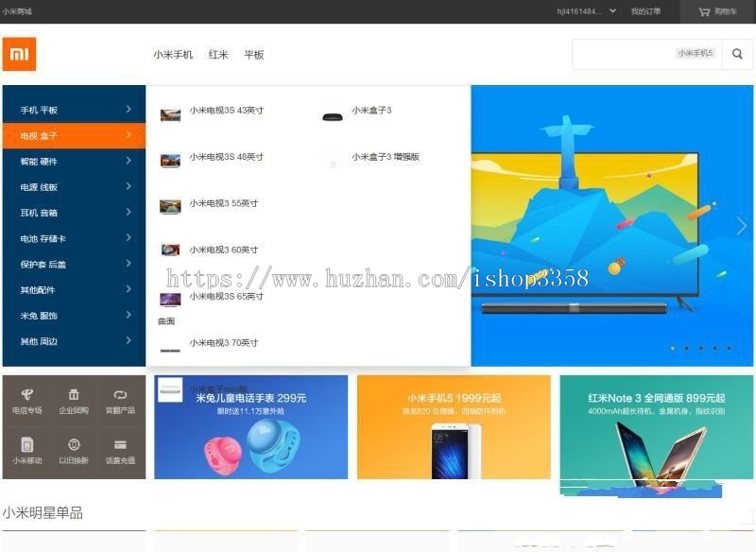Viewport: 756px width, 552px height.
Task: Click 小米电视3S 43英寸 product thumbnail
Action: click(170, 114)
